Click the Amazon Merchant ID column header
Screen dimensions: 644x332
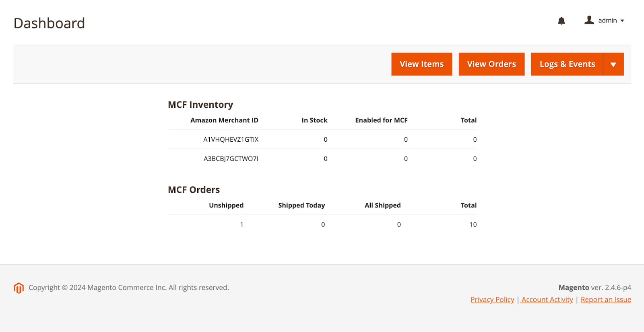click(224, 120)
